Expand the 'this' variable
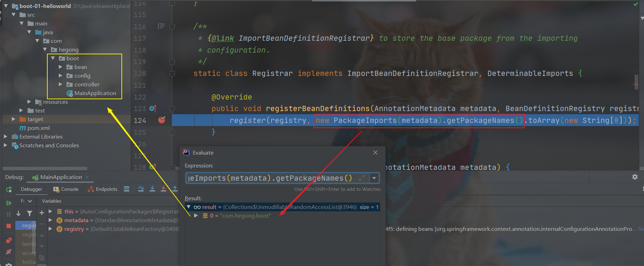Image resolution: width=644 pixels, height=266 pixels. tap(50, 211)
